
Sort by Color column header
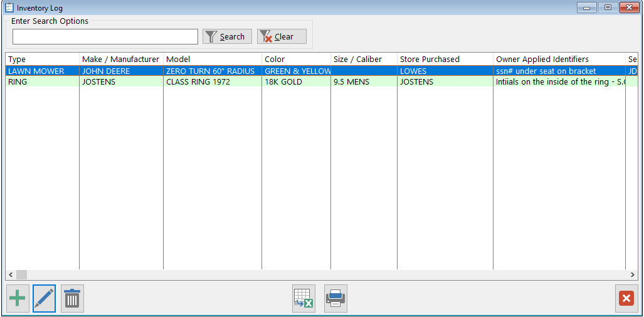point(296,60)
